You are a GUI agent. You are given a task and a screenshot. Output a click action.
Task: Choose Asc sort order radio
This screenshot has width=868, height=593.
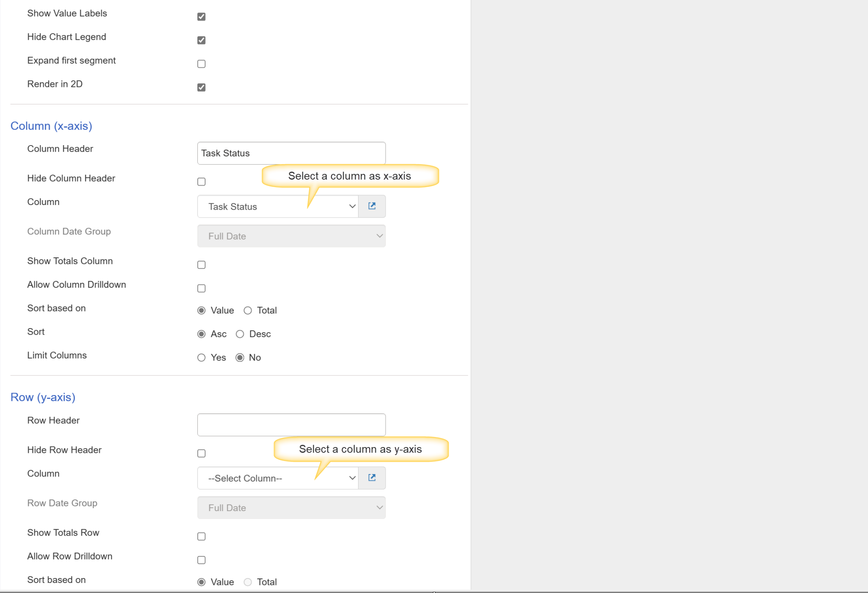coord(202,334)
